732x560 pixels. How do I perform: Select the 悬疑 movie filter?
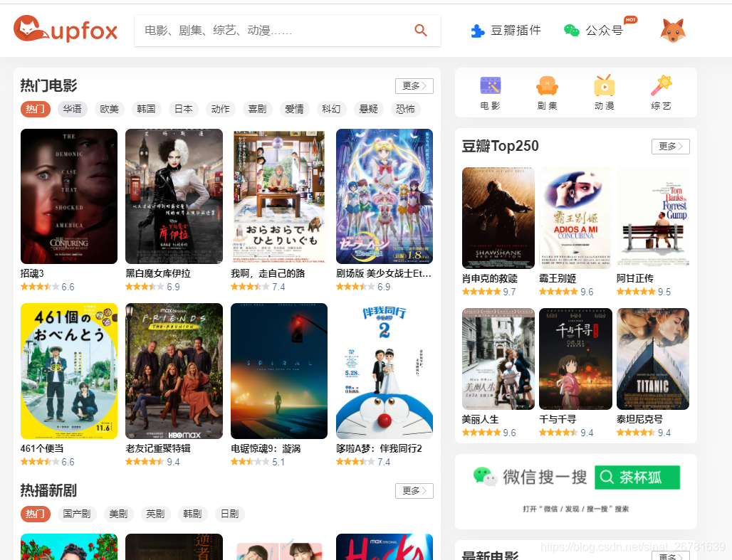[369, 109]
